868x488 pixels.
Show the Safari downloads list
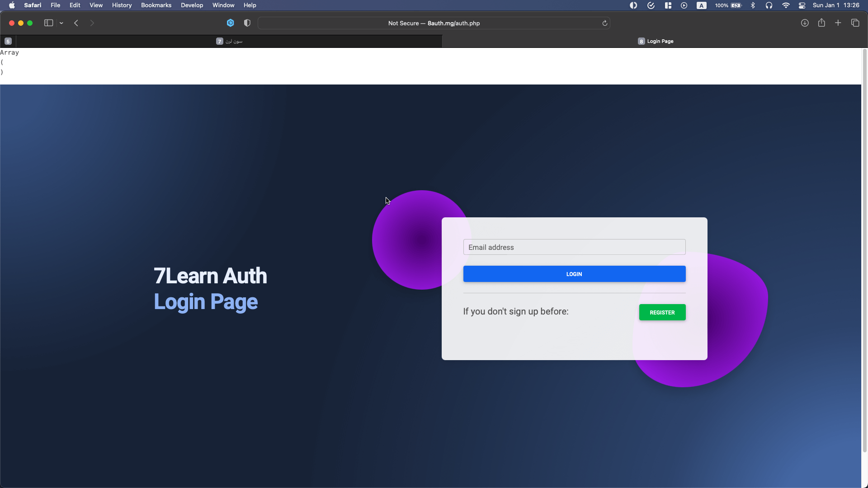[x=805, y=23]
